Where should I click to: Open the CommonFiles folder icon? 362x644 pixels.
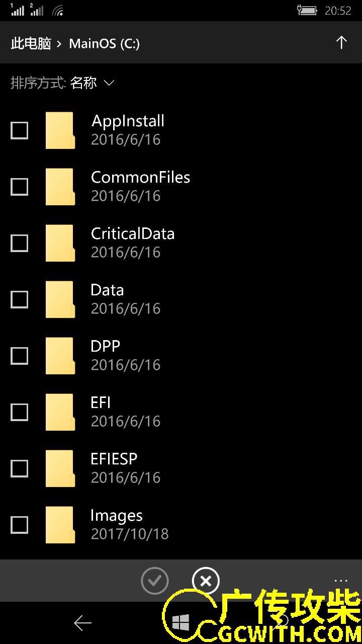[x=60, y=187]
